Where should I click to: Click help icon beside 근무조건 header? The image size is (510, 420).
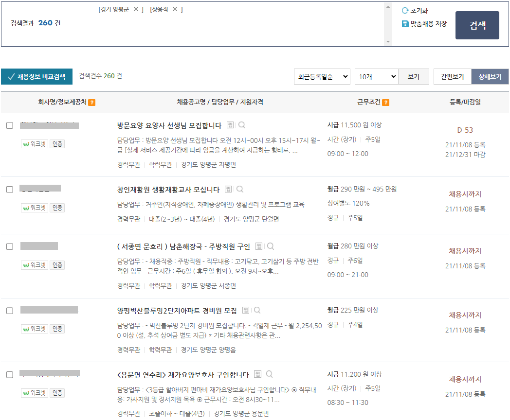click(384, 102)
